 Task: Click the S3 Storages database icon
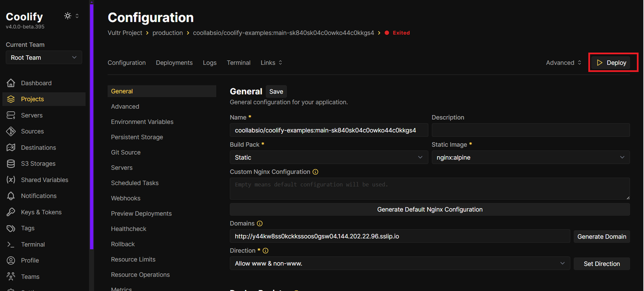point(11,164)
